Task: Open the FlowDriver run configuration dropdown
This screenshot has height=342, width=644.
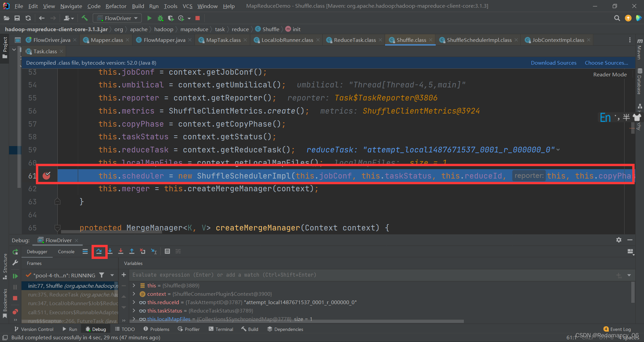Action: 117,18
